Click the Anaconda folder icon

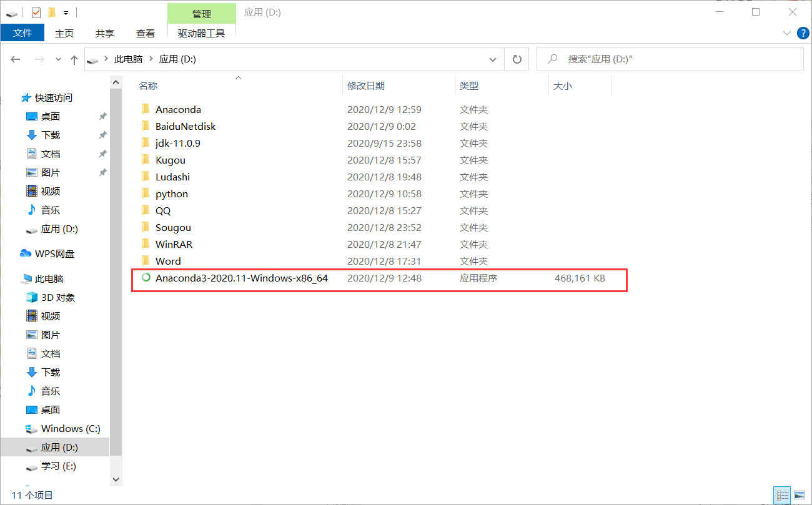coord(146,109)
